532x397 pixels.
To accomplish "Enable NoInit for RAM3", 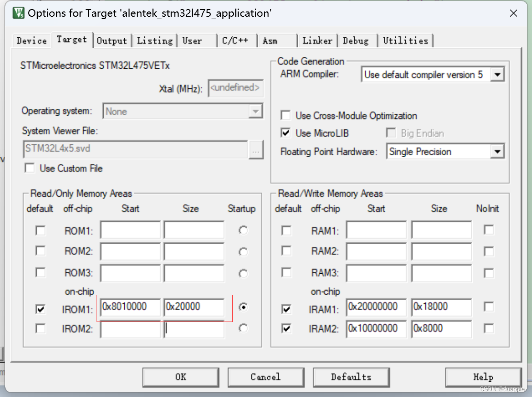I will (x=489, y=273).
